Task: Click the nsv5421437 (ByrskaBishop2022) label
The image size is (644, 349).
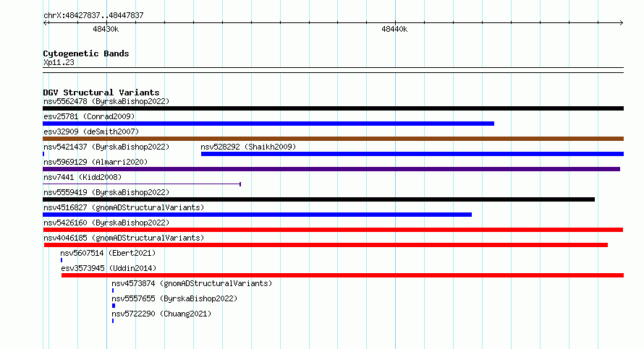Action: 106,147
